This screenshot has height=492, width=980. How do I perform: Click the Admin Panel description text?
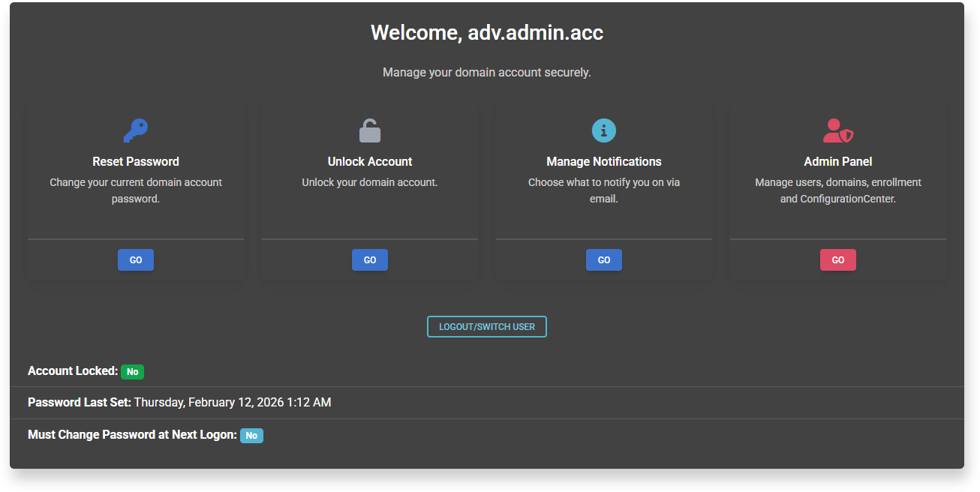click(838, 190)
